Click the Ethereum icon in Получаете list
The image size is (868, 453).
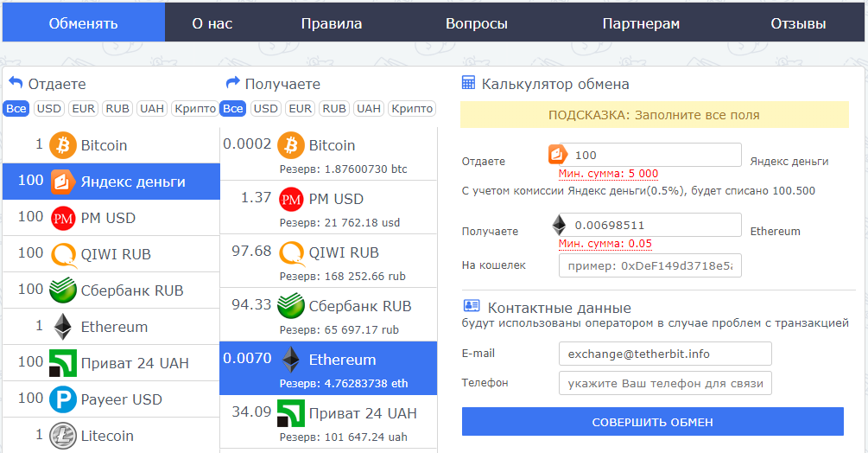tap(291, 360)
